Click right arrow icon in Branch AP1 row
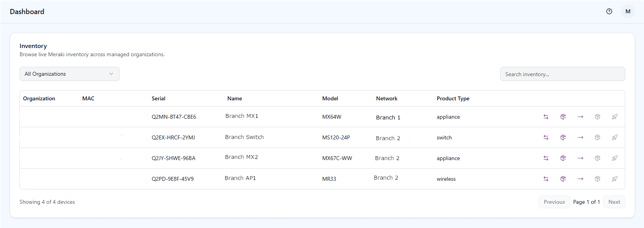Viewport: 644px width, 228px height. pos(580,179)
